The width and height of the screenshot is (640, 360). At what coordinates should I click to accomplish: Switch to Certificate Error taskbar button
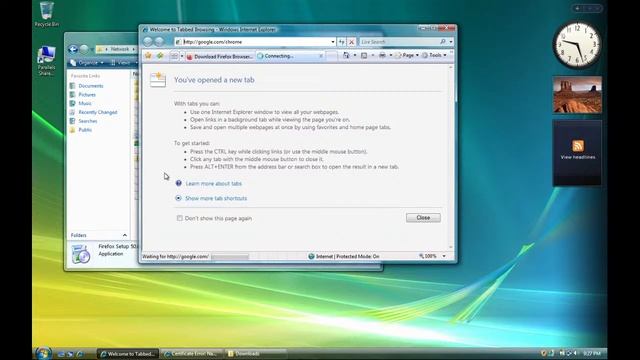(191, 354)
